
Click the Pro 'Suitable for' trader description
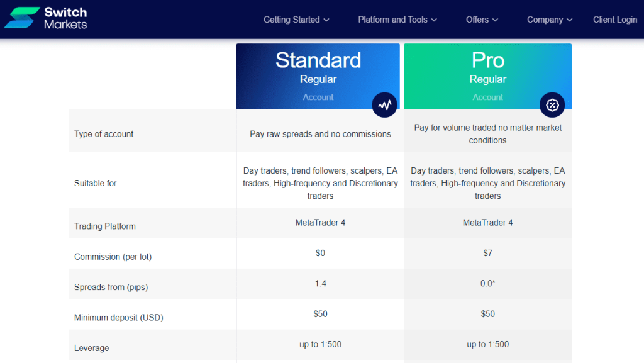point(488,183)
